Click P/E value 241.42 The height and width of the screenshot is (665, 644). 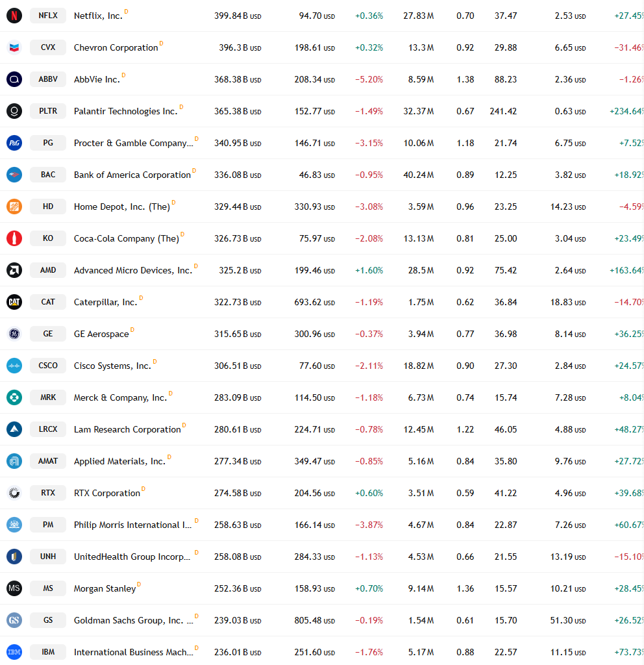503,112
